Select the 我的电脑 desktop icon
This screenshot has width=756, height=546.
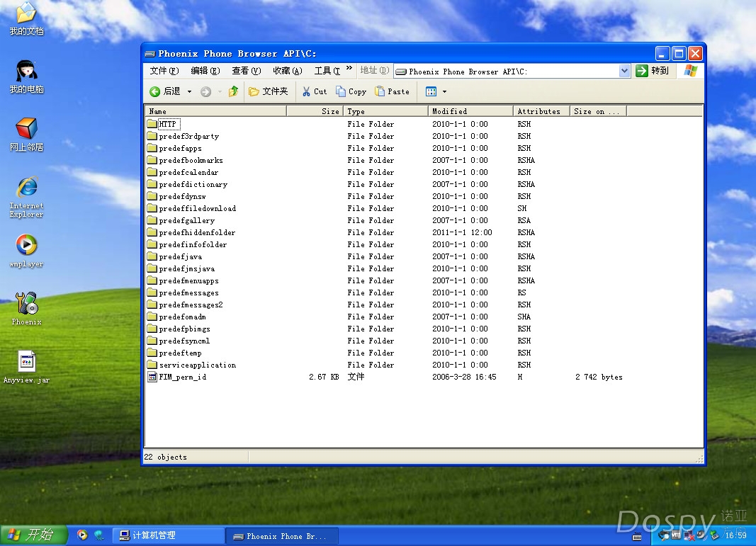26,77
